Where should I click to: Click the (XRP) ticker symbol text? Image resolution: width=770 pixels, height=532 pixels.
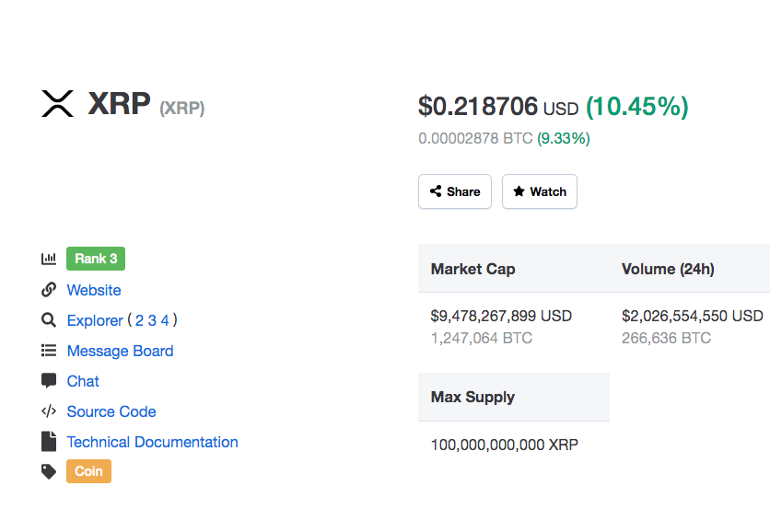(x=182, y=108)
